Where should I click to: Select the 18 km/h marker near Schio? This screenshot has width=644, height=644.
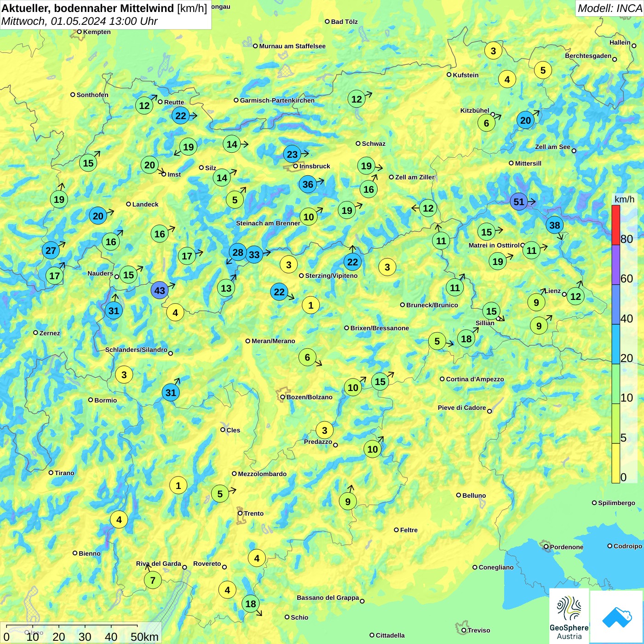251,604
